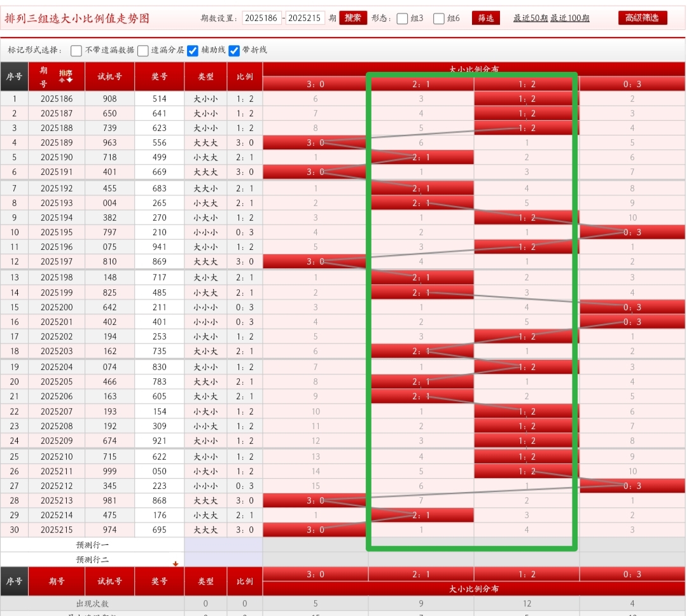Viewport: 687px width, 616px height.
Task: Click the top 2:1 column header
Action: [x=421, y=84]
